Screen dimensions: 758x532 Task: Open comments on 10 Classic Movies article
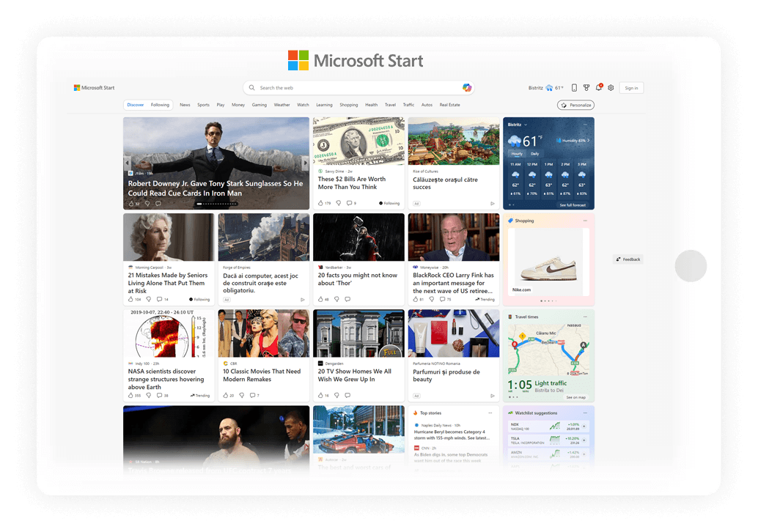tap(252, 395)
